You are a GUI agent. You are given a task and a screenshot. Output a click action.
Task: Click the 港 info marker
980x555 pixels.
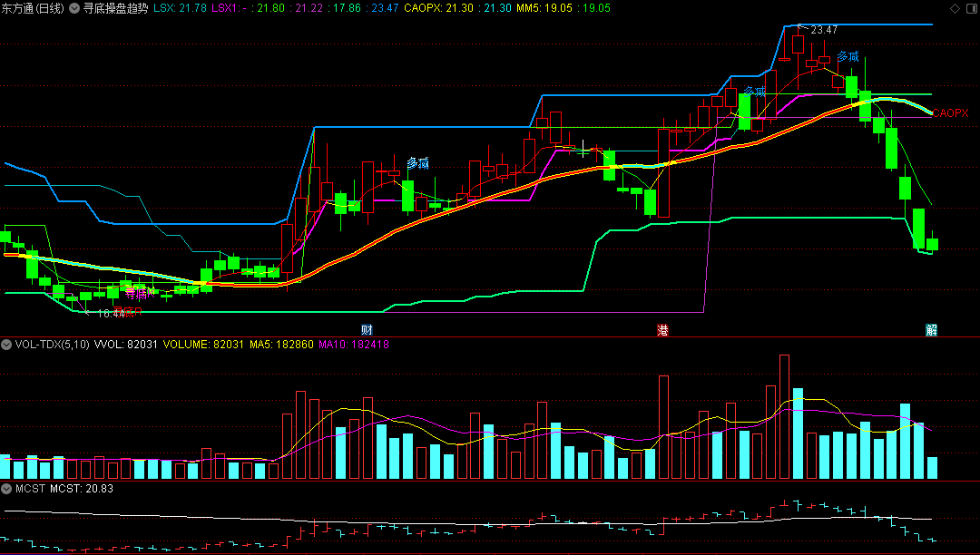point(662,329)
